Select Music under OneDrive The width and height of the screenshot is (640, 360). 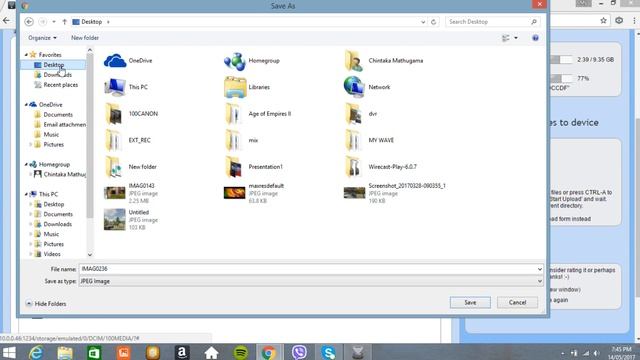coord(51,135)
